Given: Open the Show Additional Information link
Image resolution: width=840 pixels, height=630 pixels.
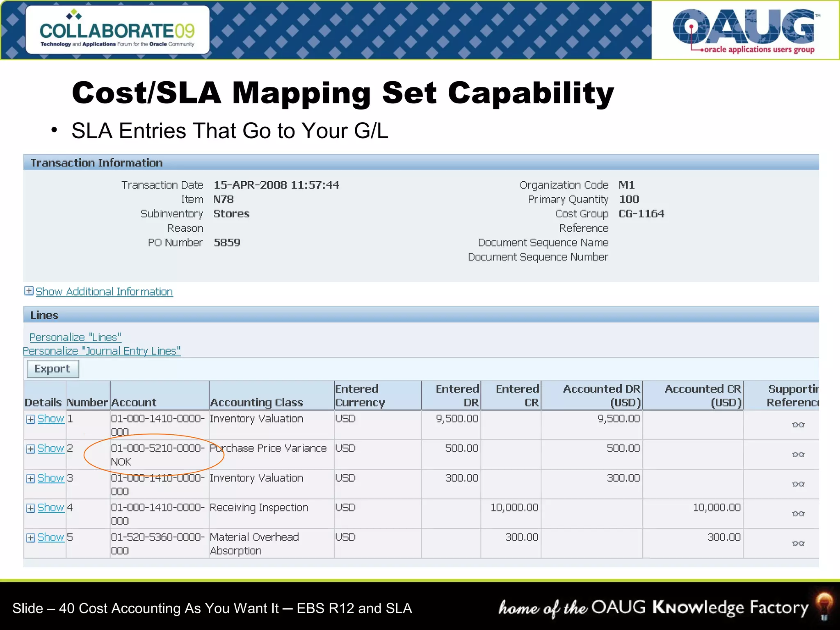Looking at the screenshot, I should coord(104,292).
